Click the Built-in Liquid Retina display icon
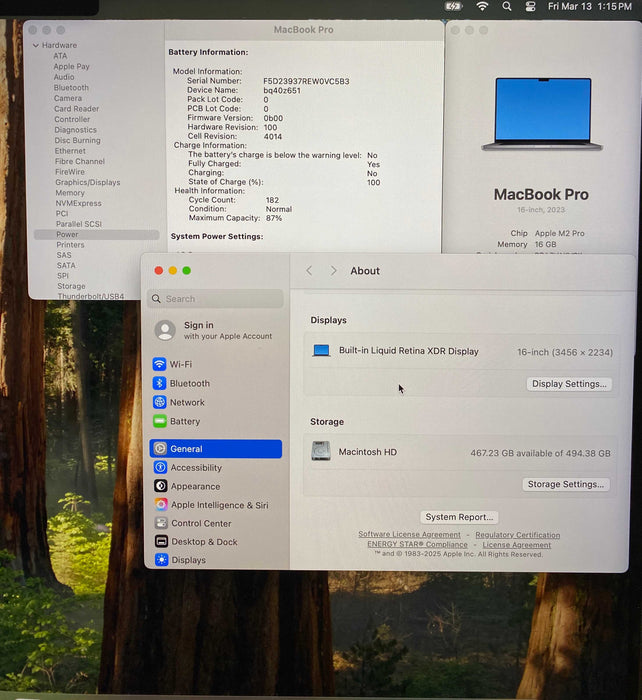 321,351
